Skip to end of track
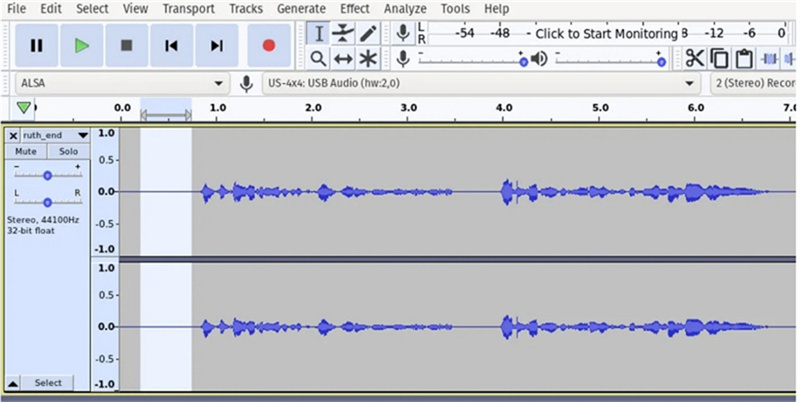 coord(216,45)
